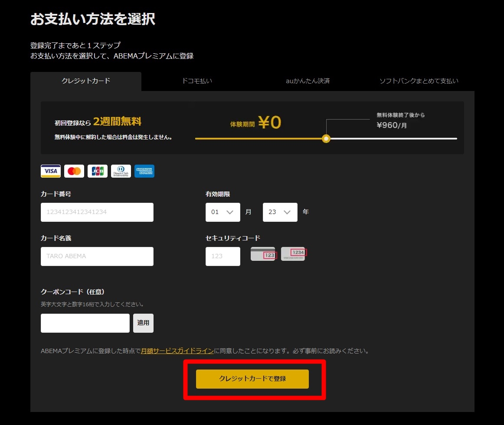Click the 適用 coupon apply button

point(144,323)
